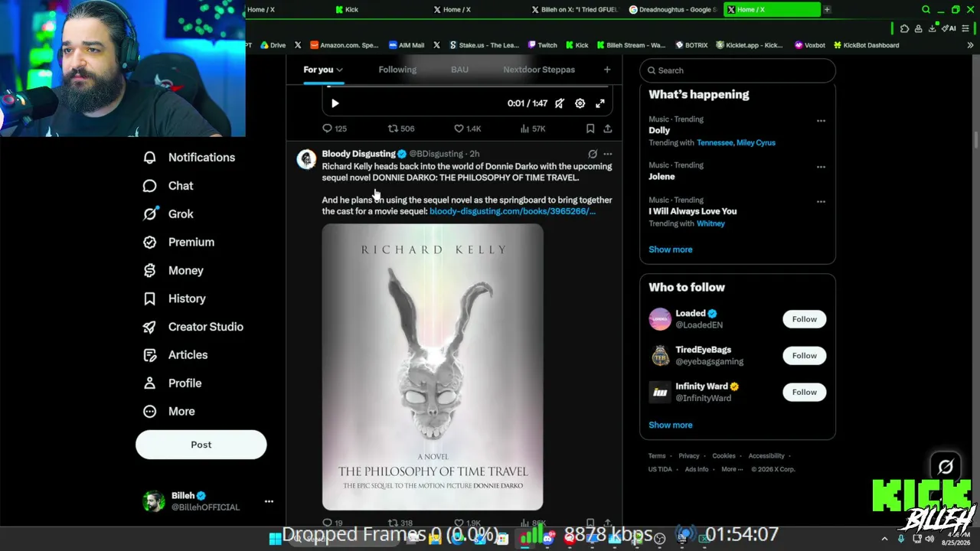The height and width of the screenshot is (551, 980).
Task: Click the Grok icon on Bloody Disgusting post
Action: point(593,154)
